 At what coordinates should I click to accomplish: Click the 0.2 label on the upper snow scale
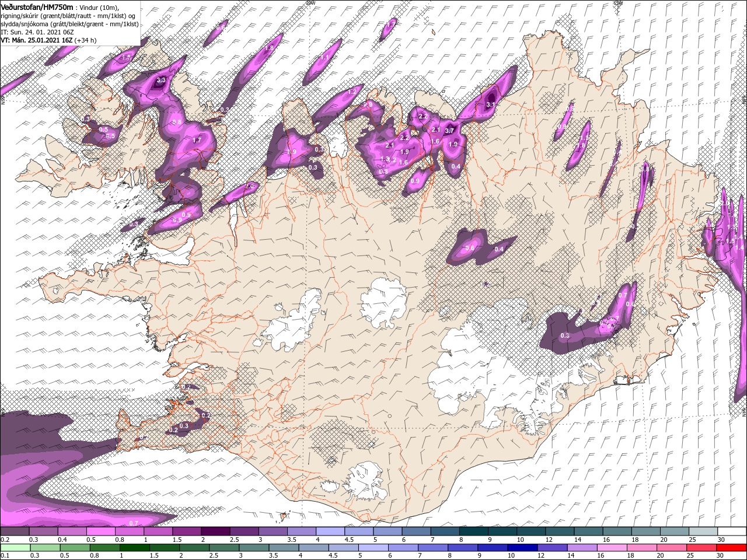point(5,540)
